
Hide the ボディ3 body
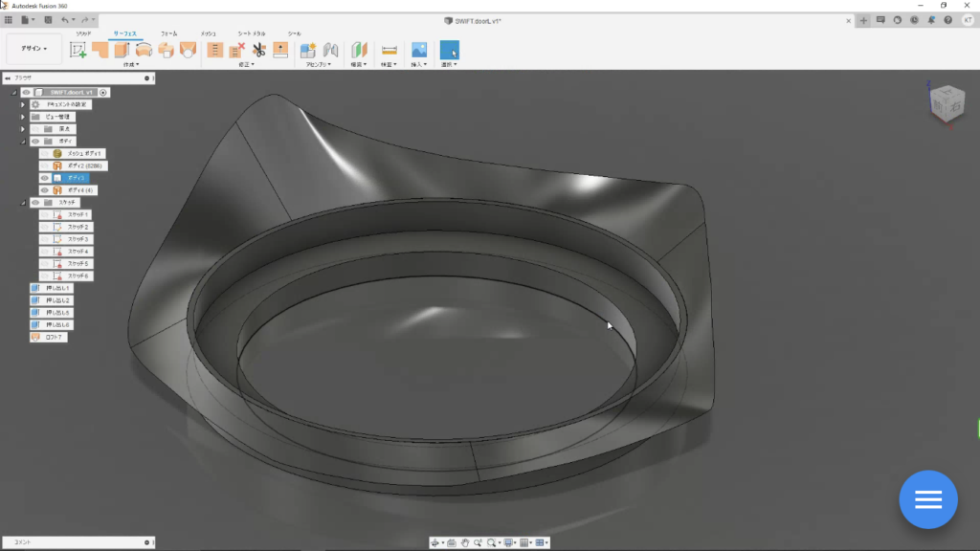(x=44, y=178)
